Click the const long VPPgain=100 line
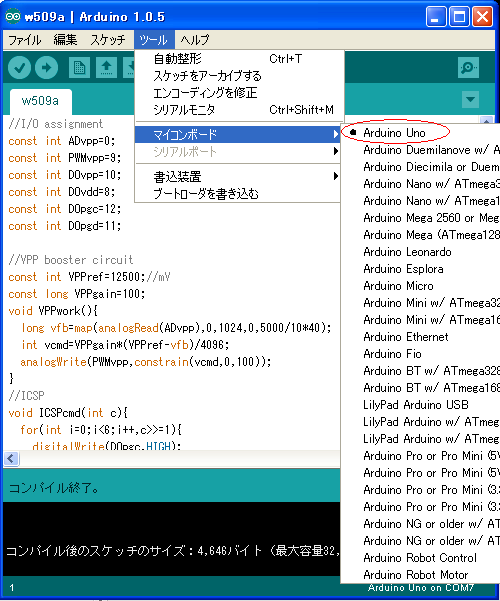The image size is (500, 601). pyautogui.click(x=77, y=294)
